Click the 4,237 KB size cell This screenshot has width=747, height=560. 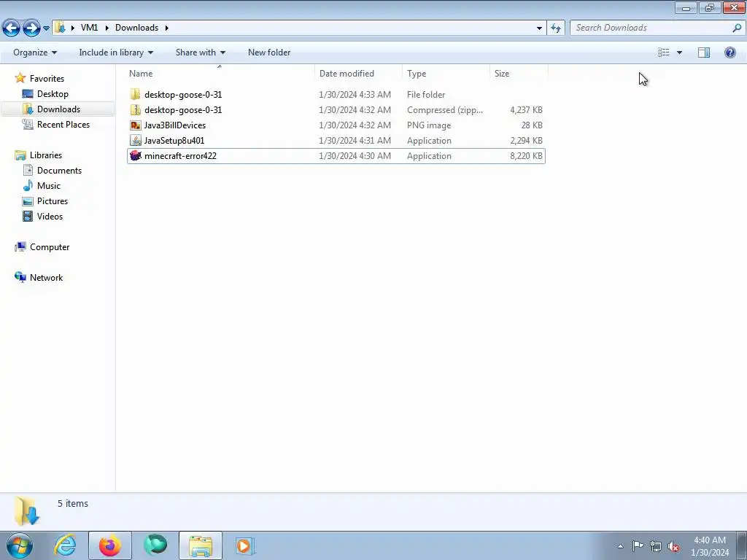[526, 110]
